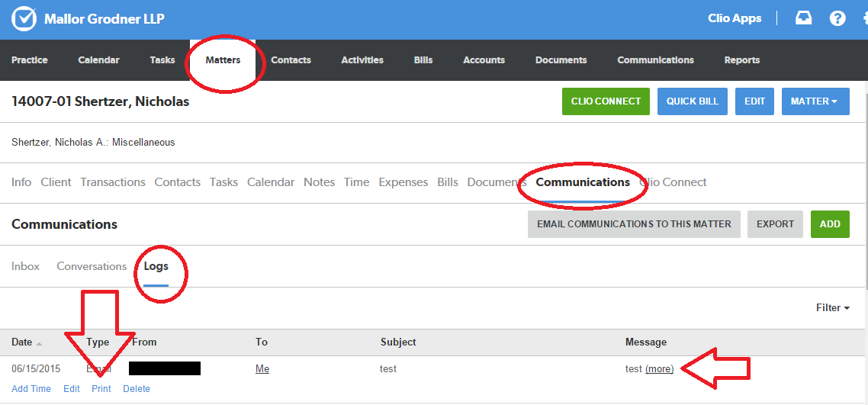Sort the table by Date column

pyautogui.click(x=26, y=342)
